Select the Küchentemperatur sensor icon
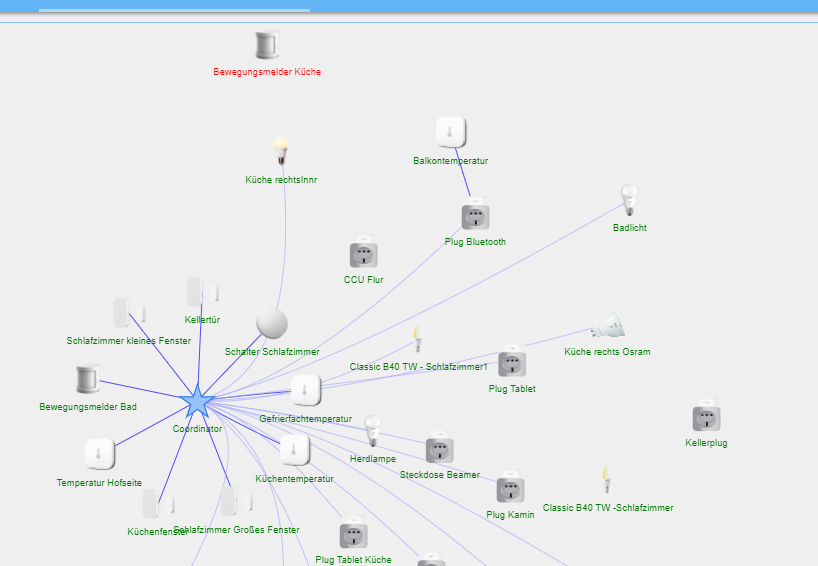The width and height of the screenshot is (818, 566). pos(295,450)
